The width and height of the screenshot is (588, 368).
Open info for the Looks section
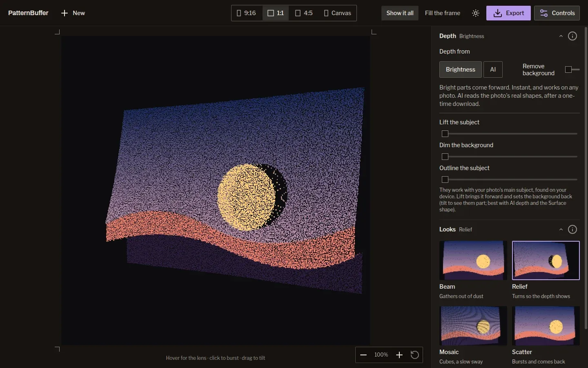[572, 229]
